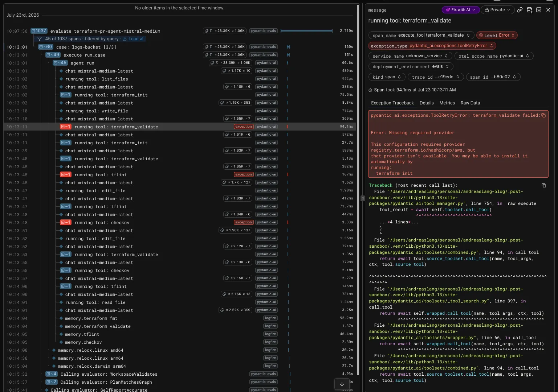The width and height of the screenshot is (558, 392).
Task: Expand Calling evaluator: PlanMatchesGraph span
Action: 52,382
